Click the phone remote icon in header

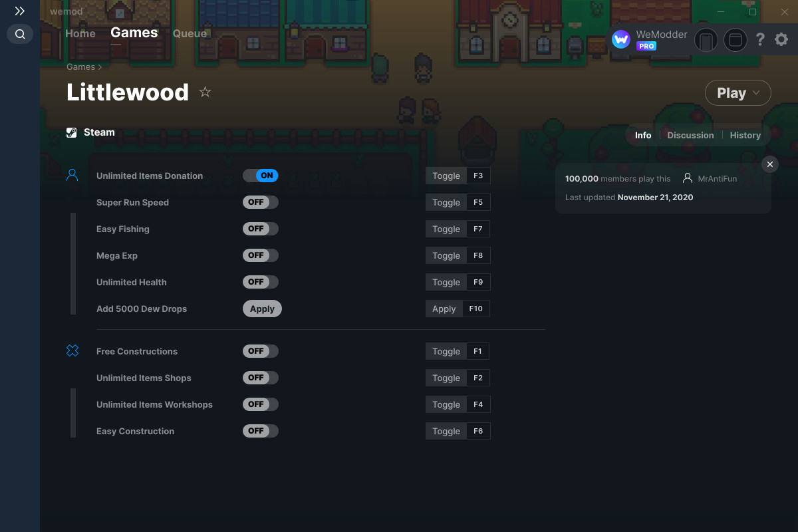[706, 40]
